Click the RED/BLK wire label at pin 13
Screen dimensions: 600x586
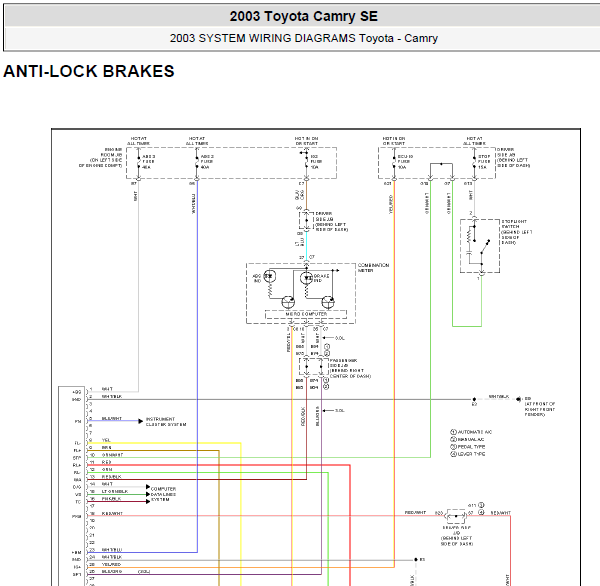(x=112, y=477)
